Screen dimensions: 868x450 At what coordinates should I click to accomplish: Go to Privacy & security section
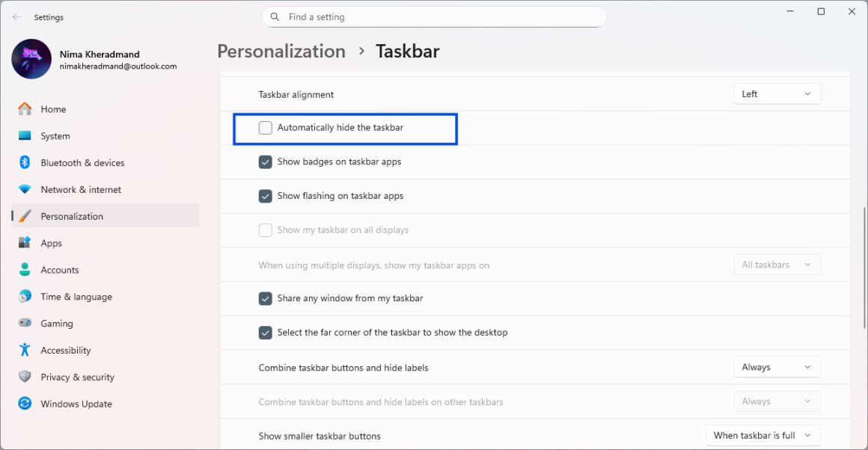[77, 377]
